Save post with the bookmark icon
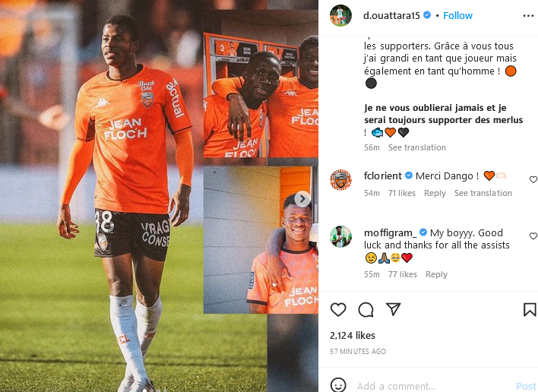538x392 pixels. [x=530, y=310]
